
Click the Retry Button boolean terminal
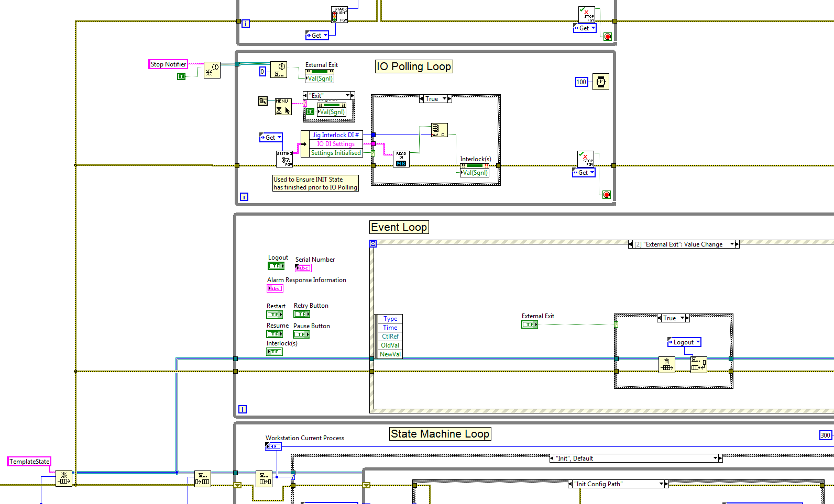coord(302,314)
